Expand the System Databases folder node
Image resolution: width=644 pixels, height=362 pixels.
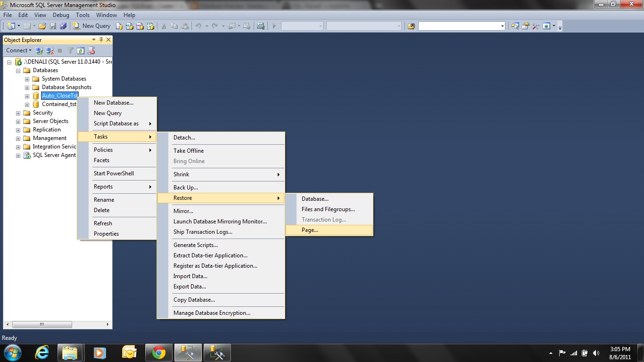[27, 79]
